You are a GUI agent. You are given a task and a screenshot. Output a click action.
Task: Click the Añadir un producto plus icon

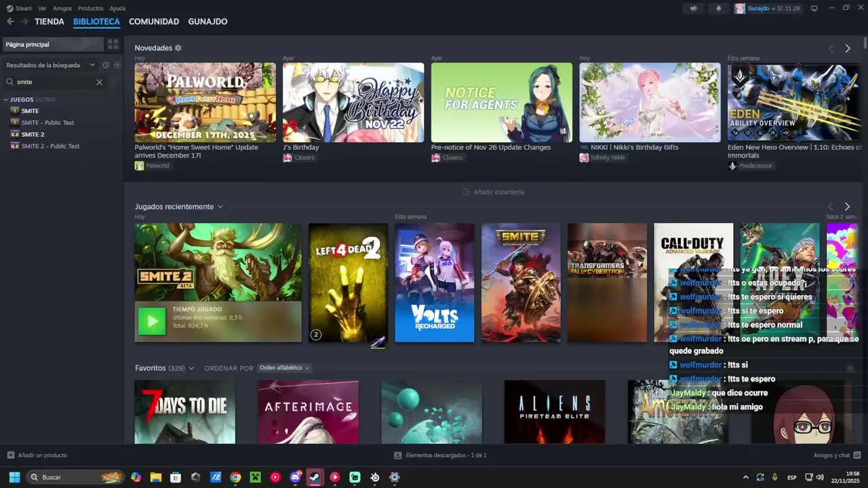(x=10, y=455)
